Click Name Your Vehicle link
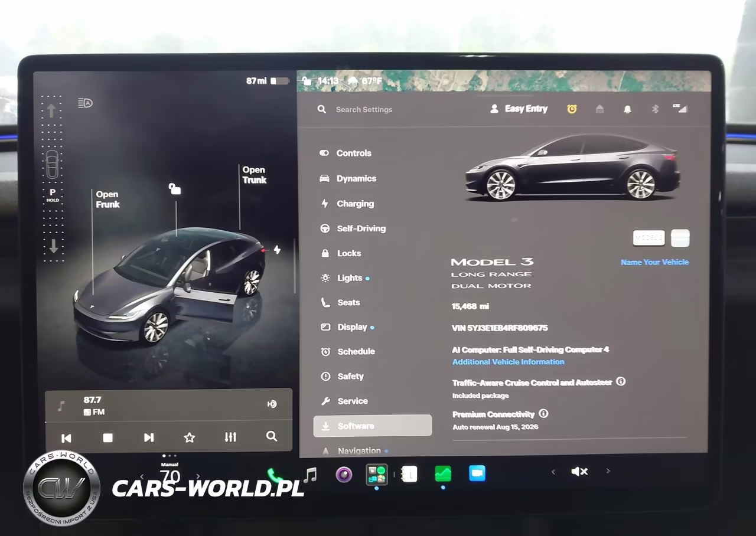The image size is (756, 536). (x=654, y=262)
